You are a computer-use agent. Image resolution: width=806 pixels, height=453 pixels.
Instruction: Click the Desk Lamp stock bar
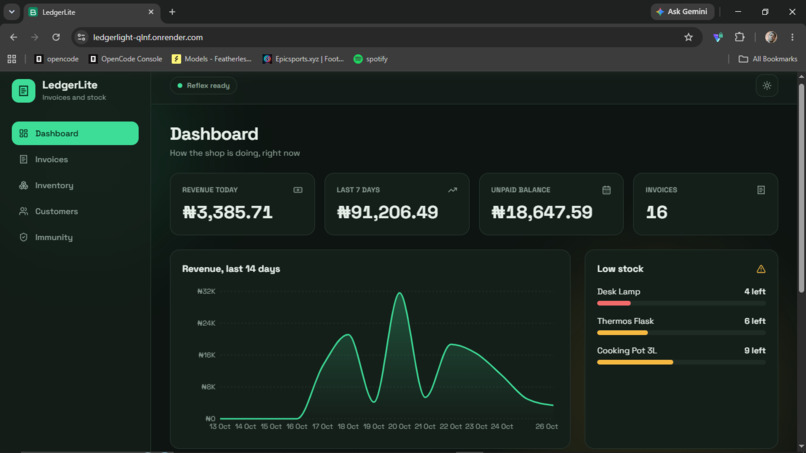tap(681, 303)
